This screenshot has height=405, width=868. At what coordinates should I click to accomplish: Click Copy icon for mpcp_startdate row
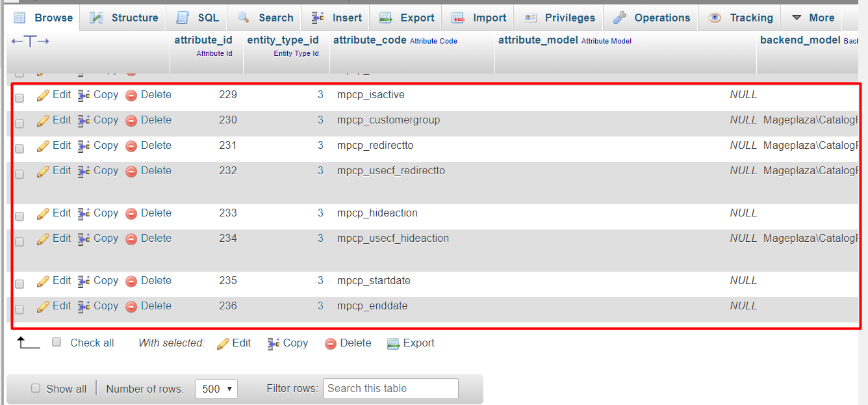84,281
